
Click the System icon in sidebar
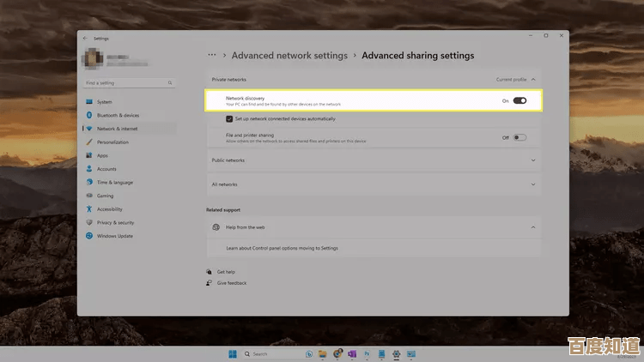(x=89, y=101)
